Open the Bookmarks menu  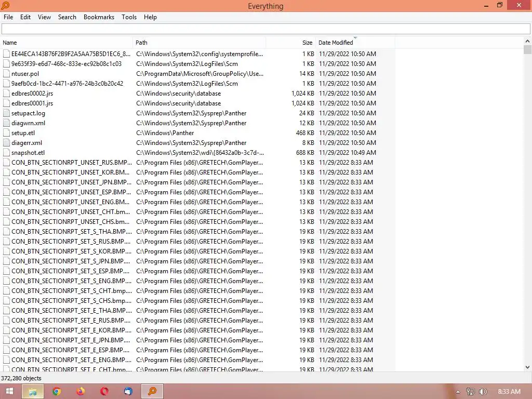coord(99,17)
